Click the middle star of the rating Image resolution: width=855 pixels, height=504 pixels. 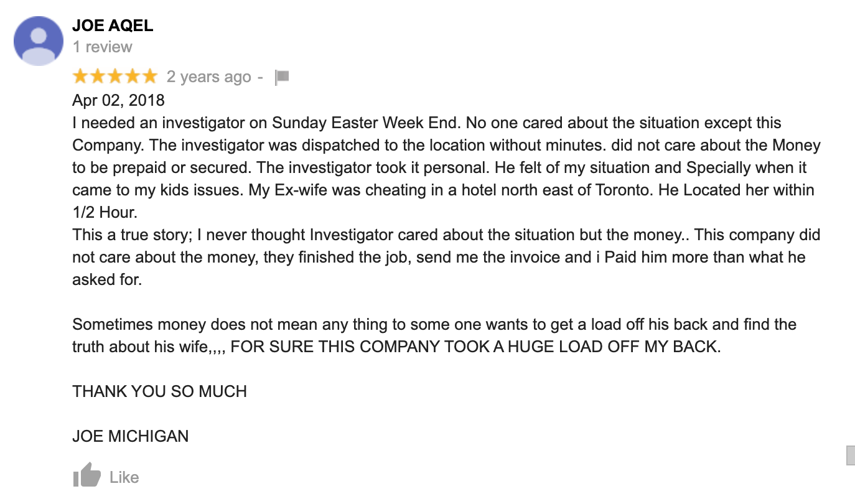[114, 75]
